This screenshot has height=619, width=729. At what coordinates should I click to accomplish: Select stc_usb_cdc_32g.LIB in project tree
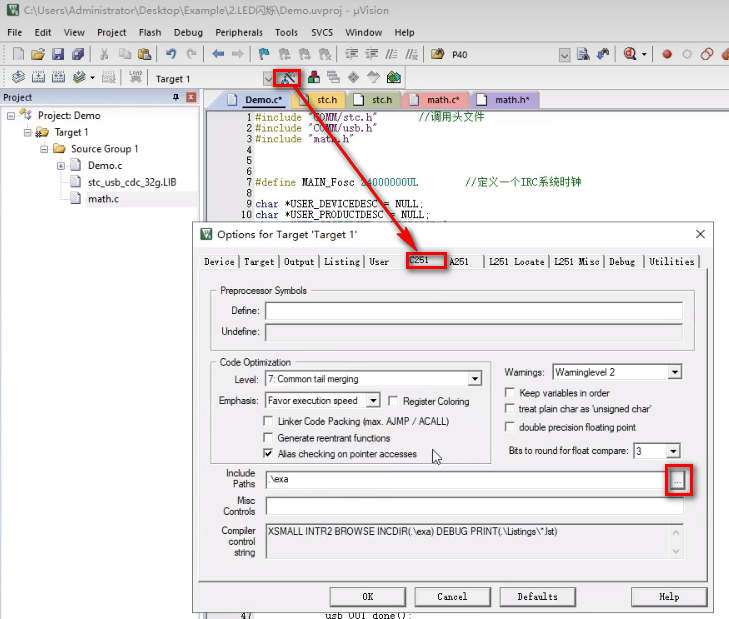pos(132,182)
